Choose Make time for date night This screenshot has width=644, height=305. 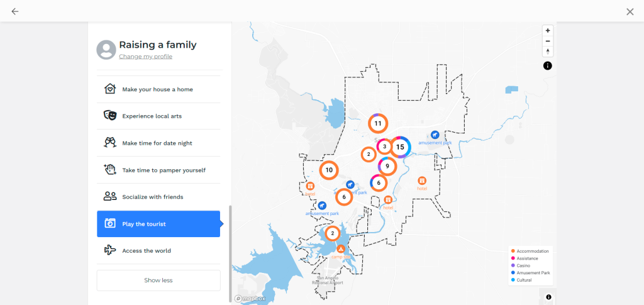[158, 143]
